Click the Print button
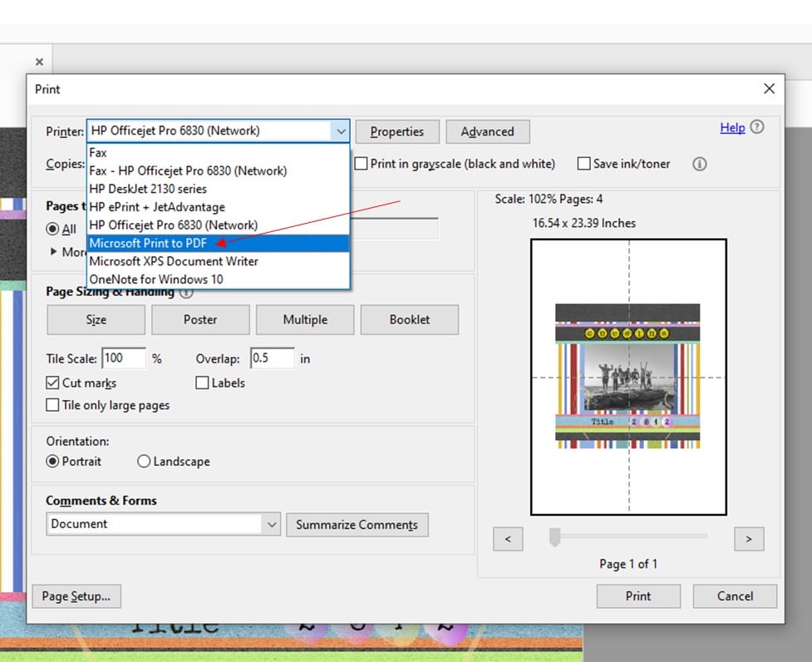The width and height of the screenshot is (812, 662). click(x=638, y=596)
